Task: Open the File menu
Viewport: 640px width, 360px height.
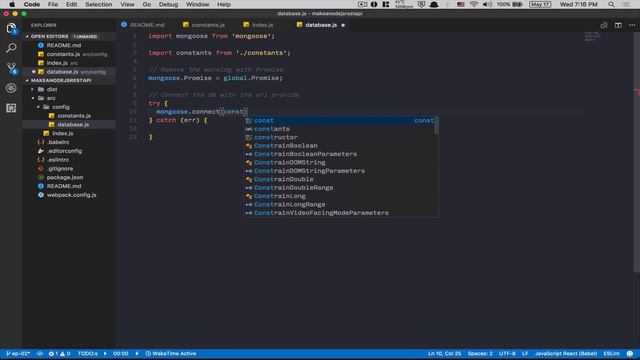Action: coord(53,4)
